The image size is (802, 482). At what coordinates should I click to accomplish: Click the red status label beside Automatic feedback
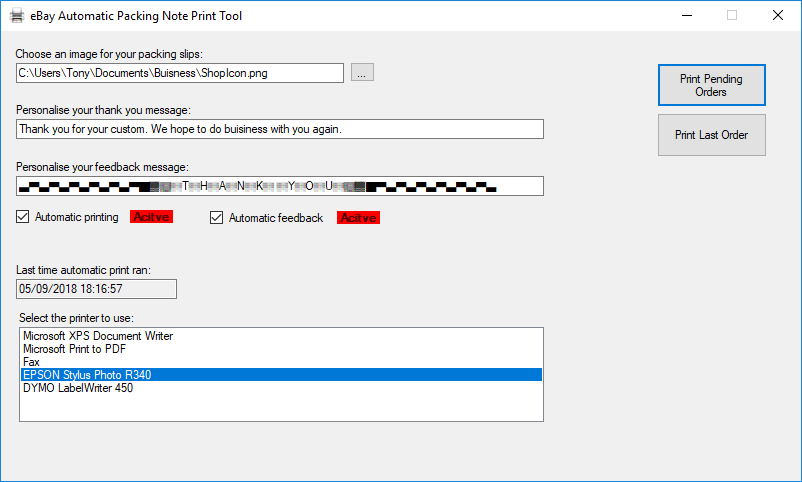tap(358, 218)
